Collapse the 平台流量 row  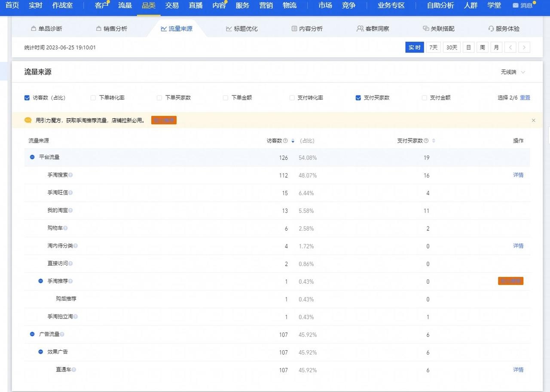tap(32, 157)
